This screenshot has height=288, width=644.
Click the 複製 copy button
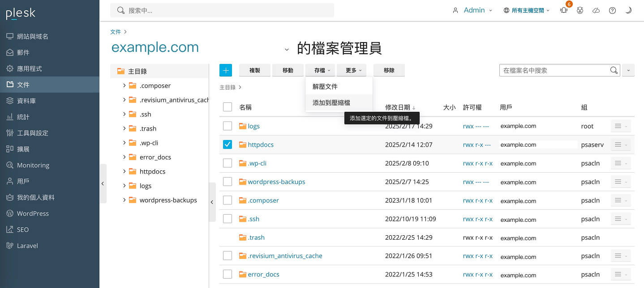point(255,70)
